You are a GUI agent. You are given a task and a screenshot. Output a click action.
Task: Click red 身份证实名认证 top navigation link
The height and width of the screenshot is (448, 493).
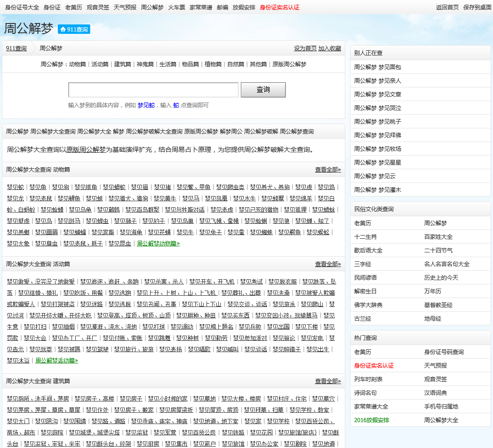[x=279, y=7]
